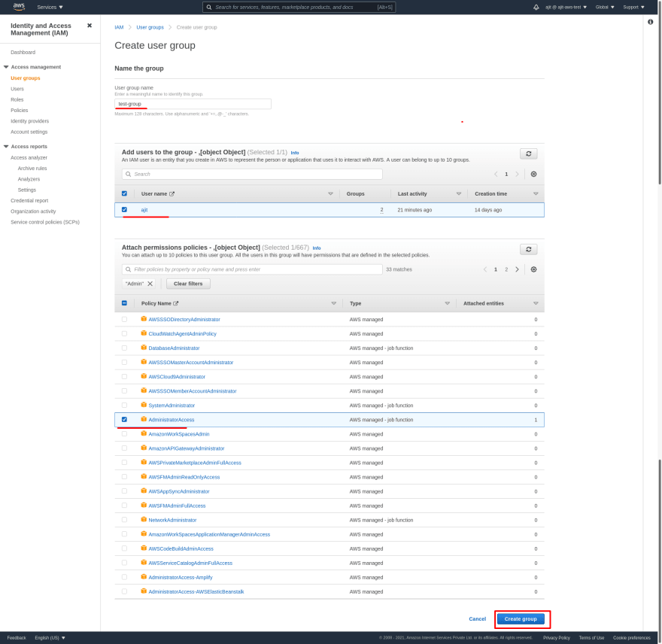Open Cookie preferences in footer
Viewport: 662px width, 644px height.
click(x=632, y=638)
